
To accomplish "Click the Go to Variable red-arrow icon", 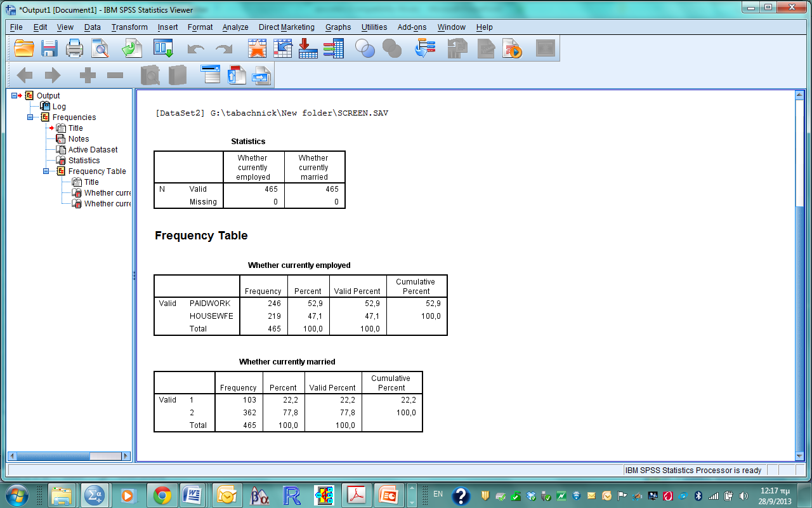I will (x=308, y=48).
